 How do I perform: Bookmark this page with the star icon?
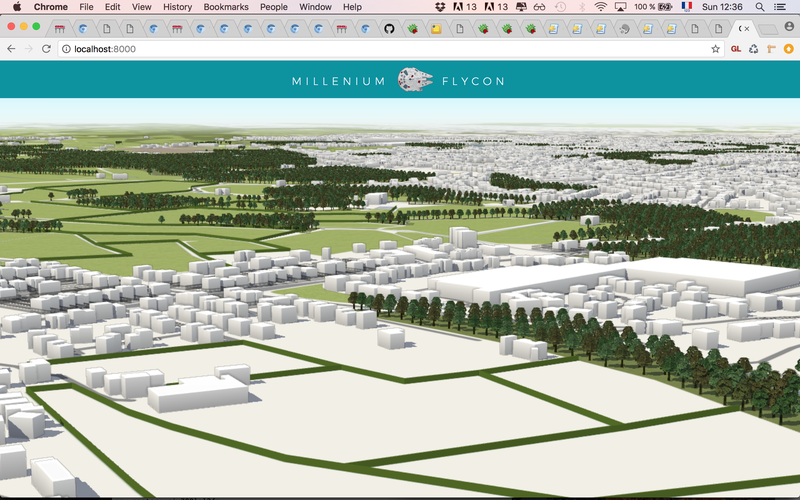coord(715,48)
